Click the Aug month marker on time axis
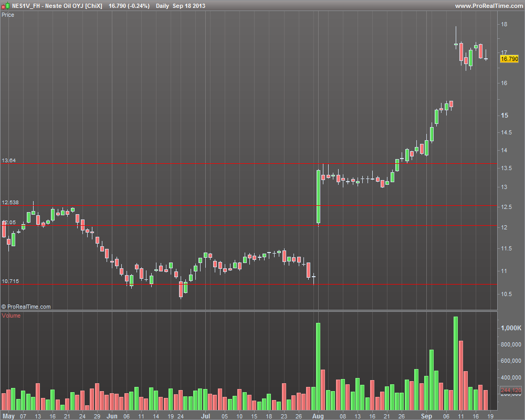This screenshot has width=525, height=420. (x=318, y=416)
